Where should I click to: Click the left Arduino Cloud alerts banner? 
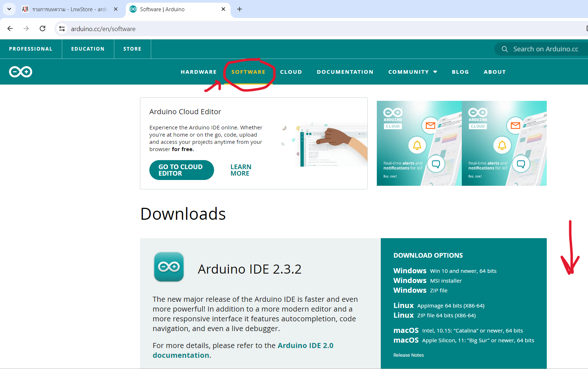pos(419,143)
